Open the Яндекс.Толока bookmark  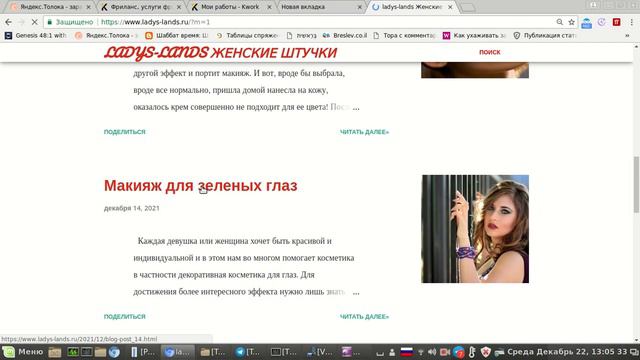click(x=106, y=36)
